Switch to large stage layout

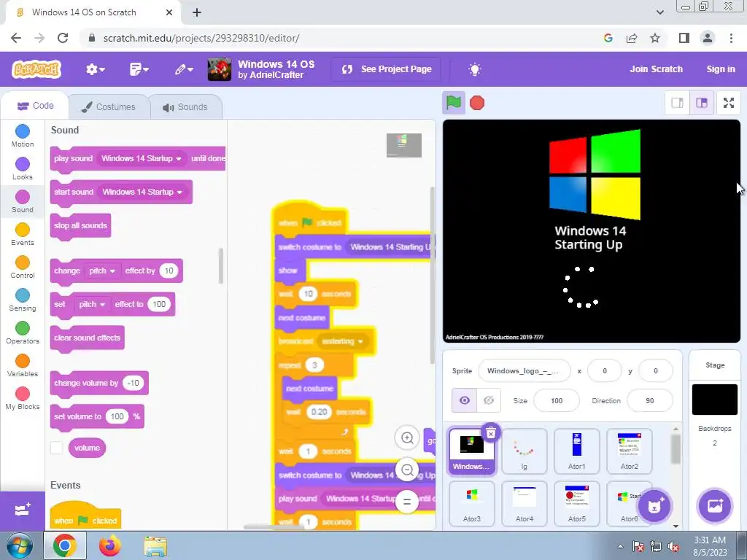tap(702, 103)
